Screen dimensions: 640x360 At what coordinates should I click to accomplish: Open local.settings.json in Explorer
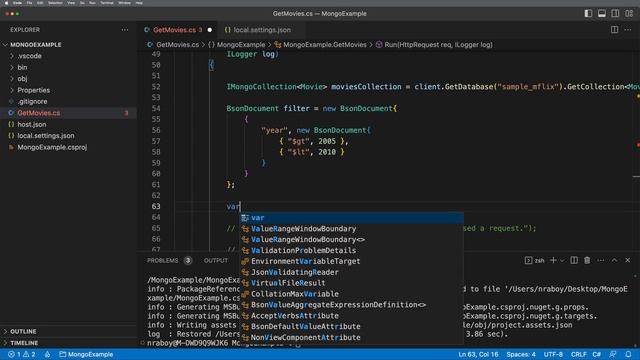tap(46, 136)
